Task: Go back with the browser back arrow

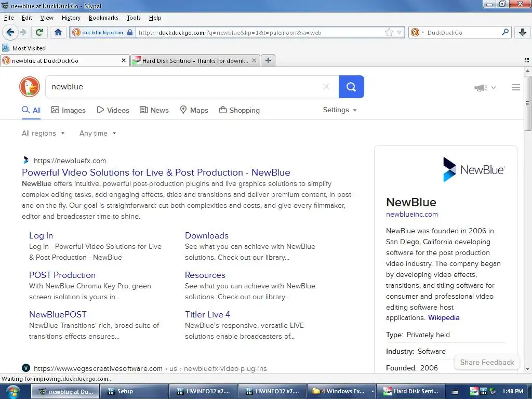Action: [10, 32]
